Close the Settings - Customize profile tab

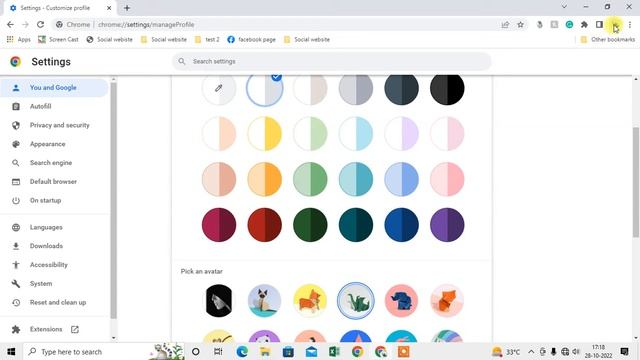coord(109,8)
